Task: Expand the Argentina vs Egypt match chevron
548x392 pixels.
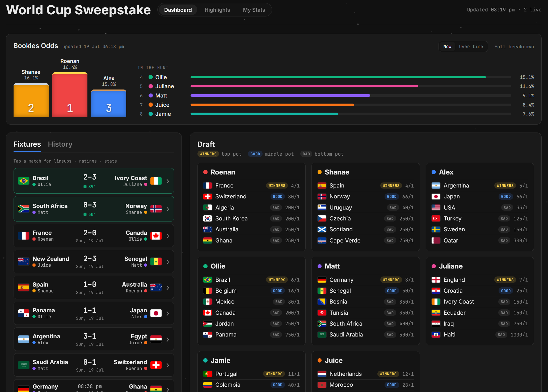Action: (168, 339)
